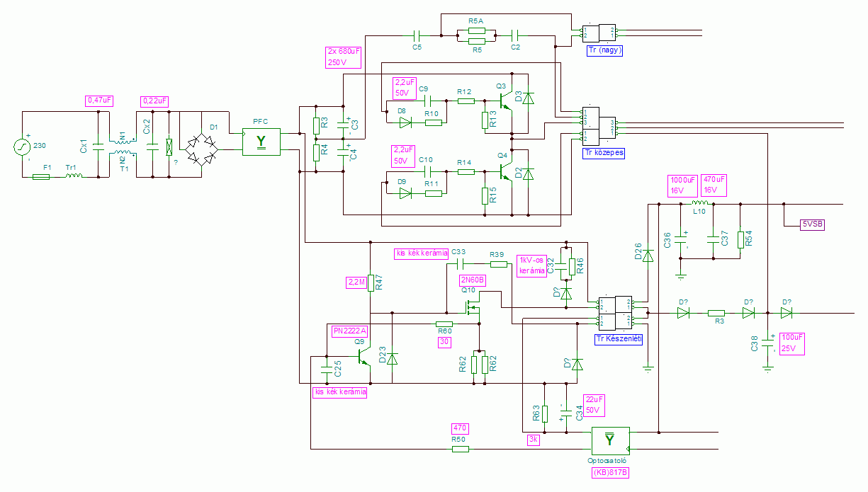Click the R13 resistor symbol
The image size is (868, 492).
click(485, 120)
